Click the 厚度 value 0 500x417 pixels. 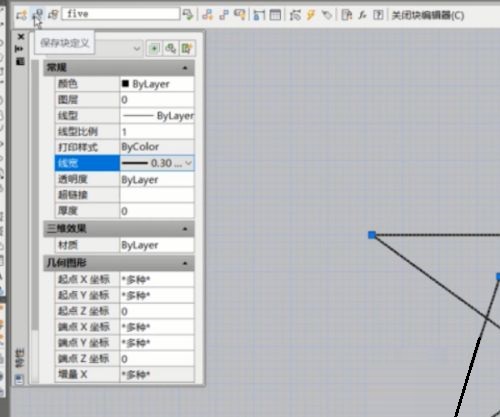pyautogui.click(x=157, y=211)
